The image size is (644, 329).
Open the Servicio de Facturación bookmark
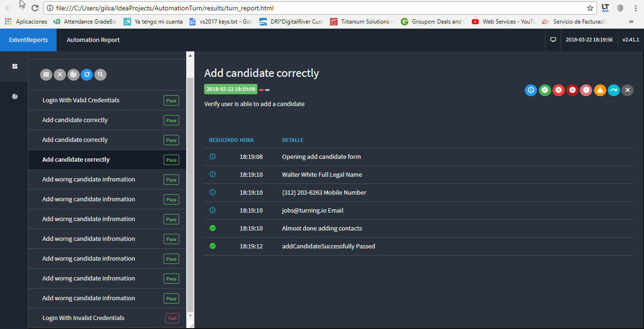point(574,22)
